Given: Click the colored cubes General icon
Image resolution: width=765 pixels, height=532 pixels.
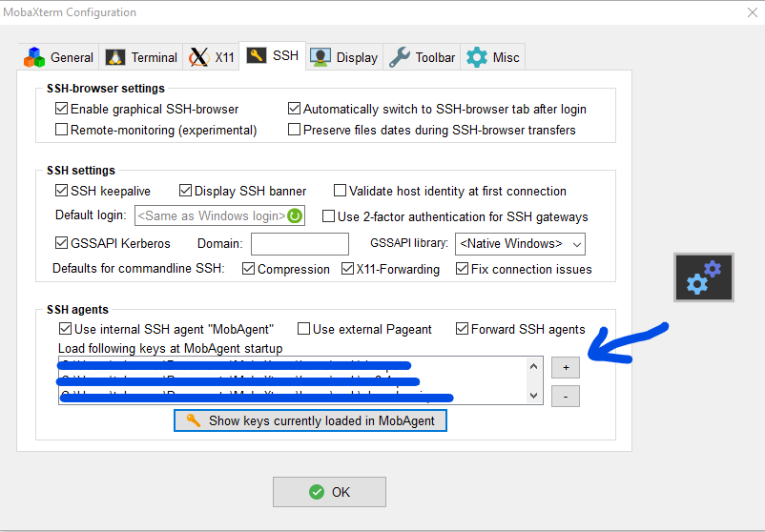Looking at the screenshot, I should coord(34,57).
